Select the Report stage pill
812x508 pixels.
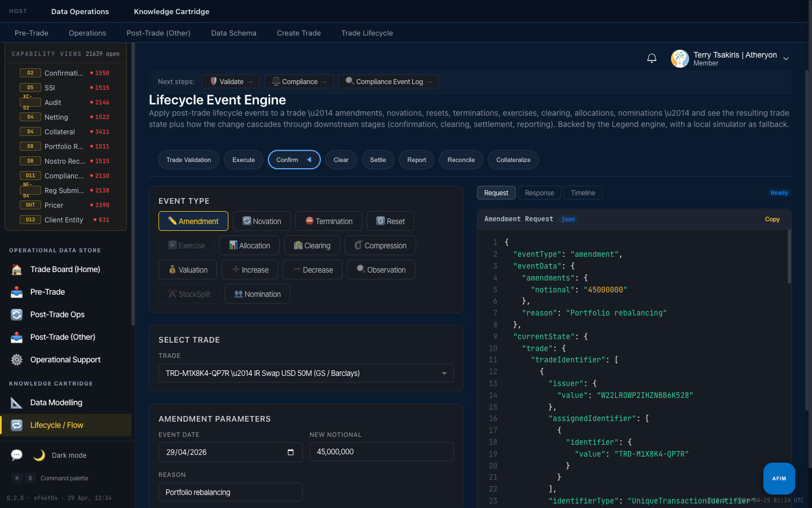pyautogui.click(x=417, y=160)
